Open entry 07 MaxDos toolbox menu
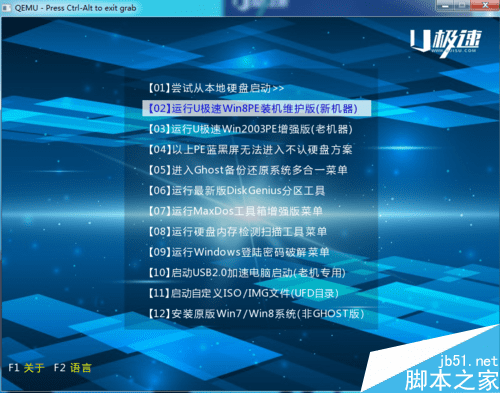The height and width of the screenshot is (393, 500). coord(235,211)
